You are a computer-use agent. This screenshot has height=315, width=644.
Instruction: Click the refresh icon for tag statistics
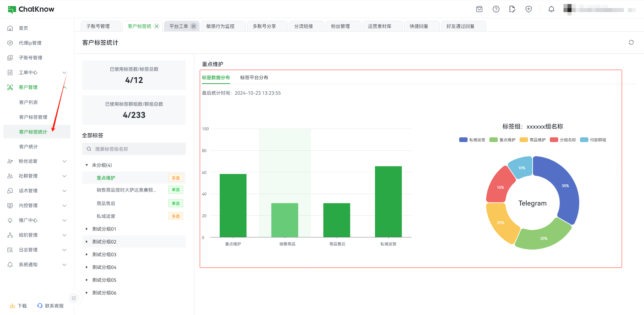click(x=631, y=42)
